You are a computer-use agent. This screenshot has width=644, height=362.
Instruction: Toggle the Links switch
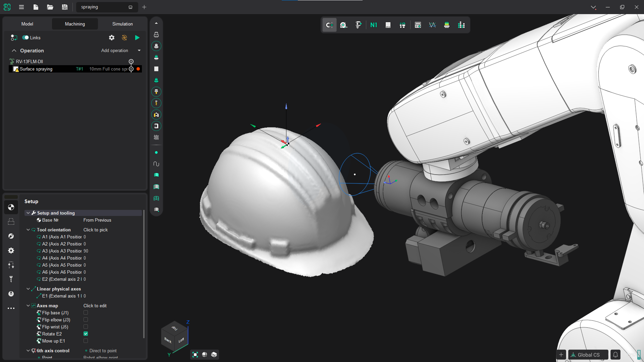25,38
